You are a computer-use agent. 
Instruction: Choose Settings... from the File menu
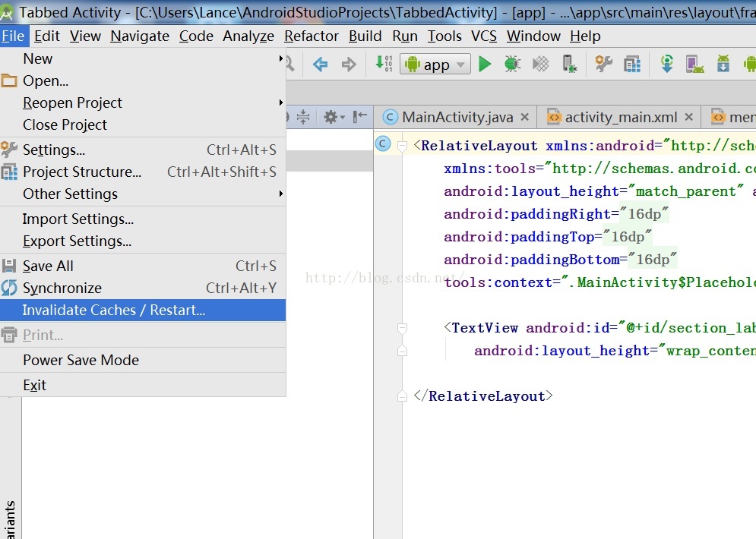[143, 150]
